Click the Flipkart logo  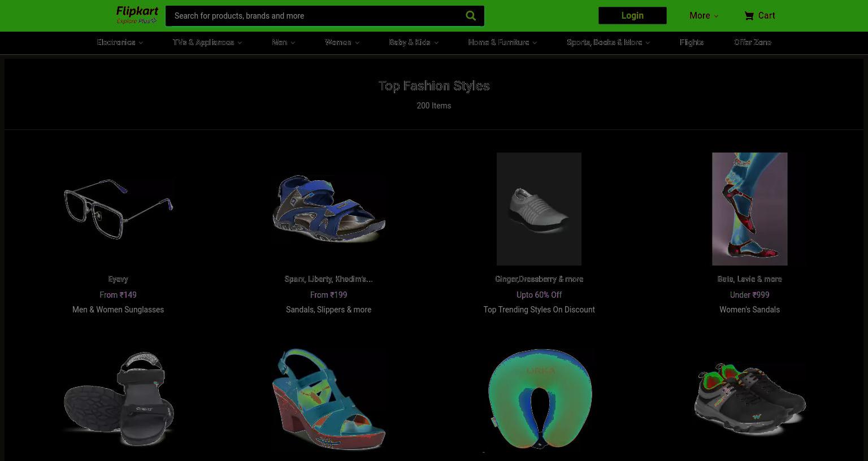pos(137,11)
